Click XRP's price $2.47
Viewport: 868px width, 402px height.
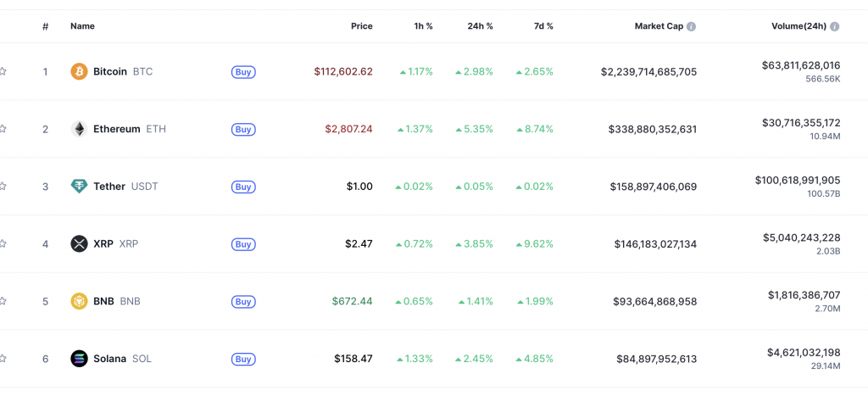click(359, 243)
